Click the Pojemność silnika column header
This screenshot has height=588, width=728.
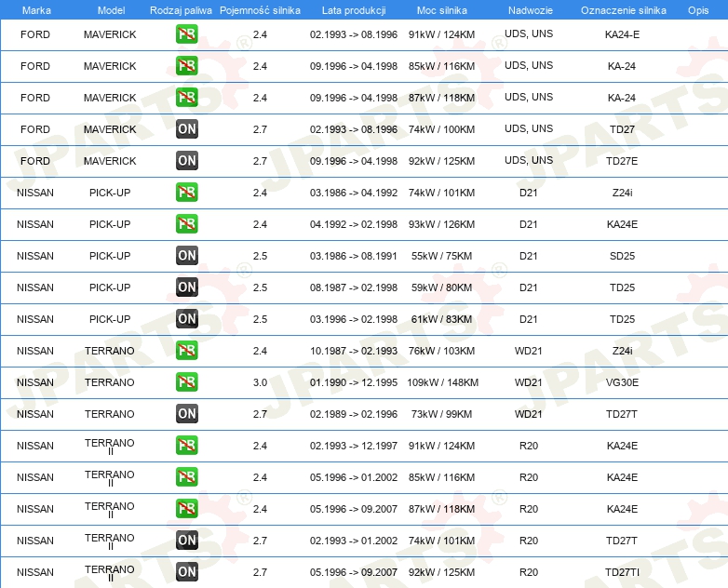coord(260,10)
